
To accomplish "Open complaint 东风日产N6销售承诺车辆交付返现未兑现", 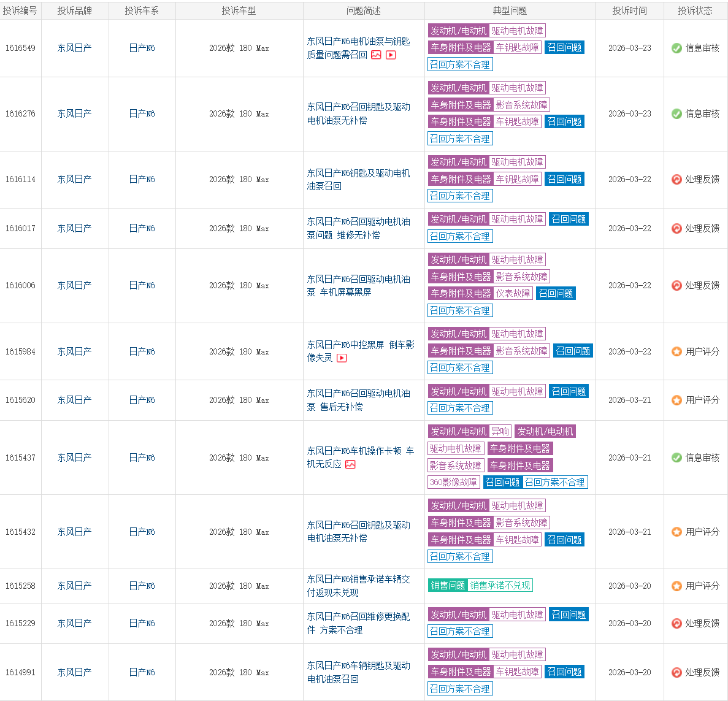I will click(358, 586).
